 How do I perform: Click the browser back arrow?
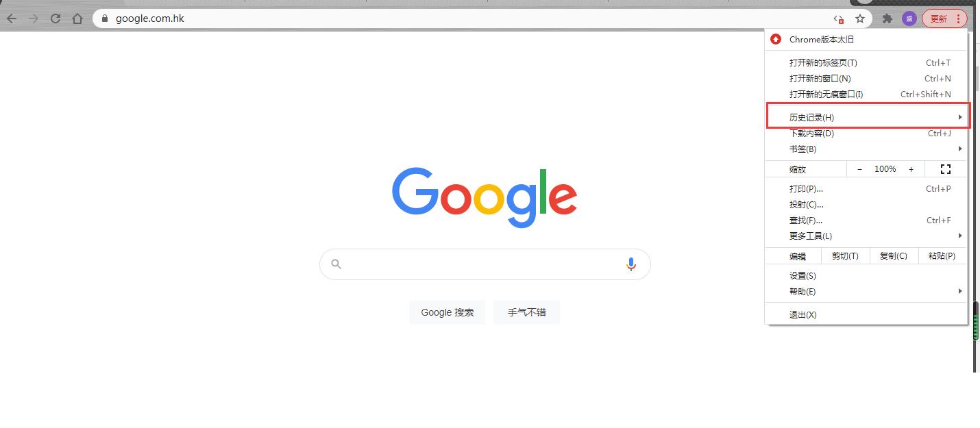pos(12,18)
